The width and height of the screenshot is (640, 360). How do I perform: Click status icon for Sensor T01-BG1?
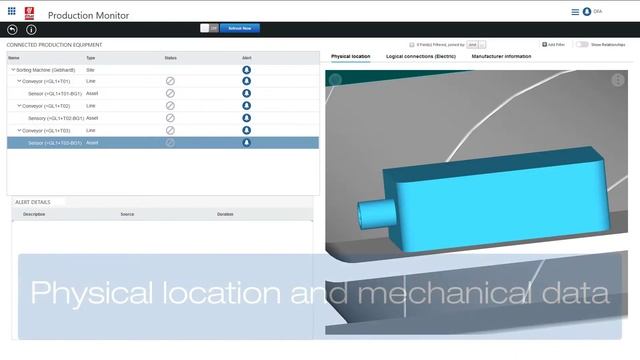coord(170,93)
